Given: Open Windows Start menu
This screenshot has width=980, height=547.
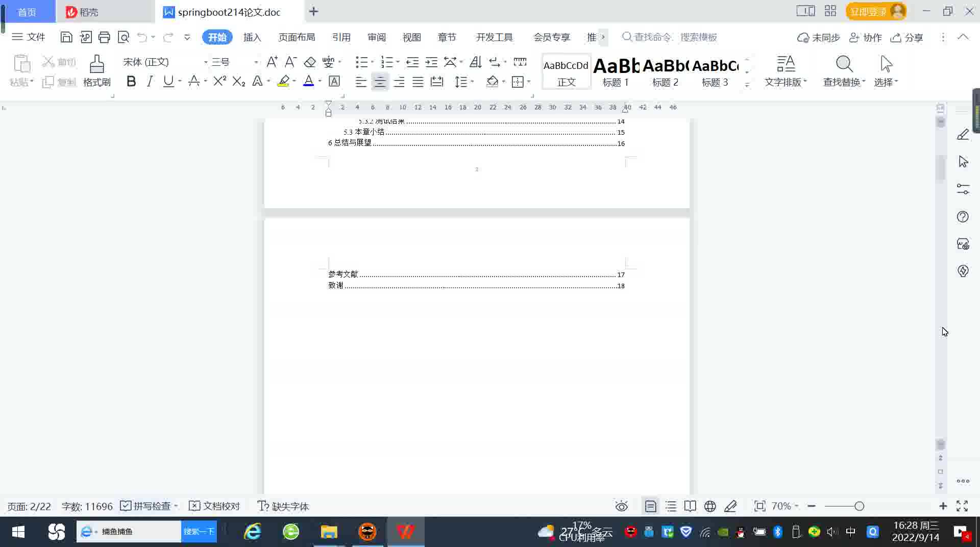Looking at the screenshot, I should point(18,532).
